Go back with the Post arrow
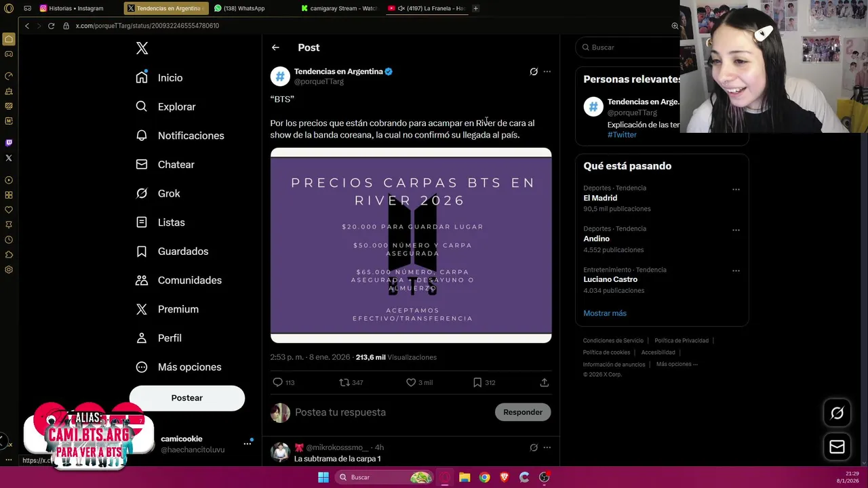 pos(275,47)
